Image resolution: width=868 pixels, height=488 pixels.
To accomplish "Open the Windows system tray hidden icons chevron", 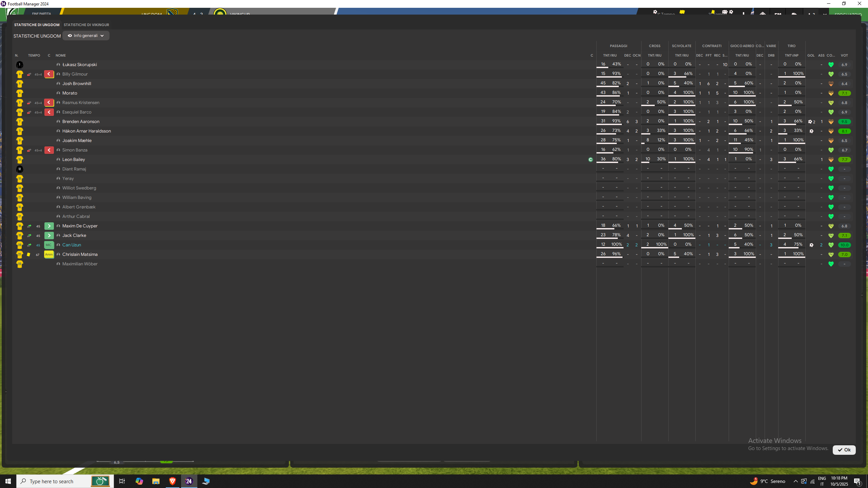I will click(795, 481).
